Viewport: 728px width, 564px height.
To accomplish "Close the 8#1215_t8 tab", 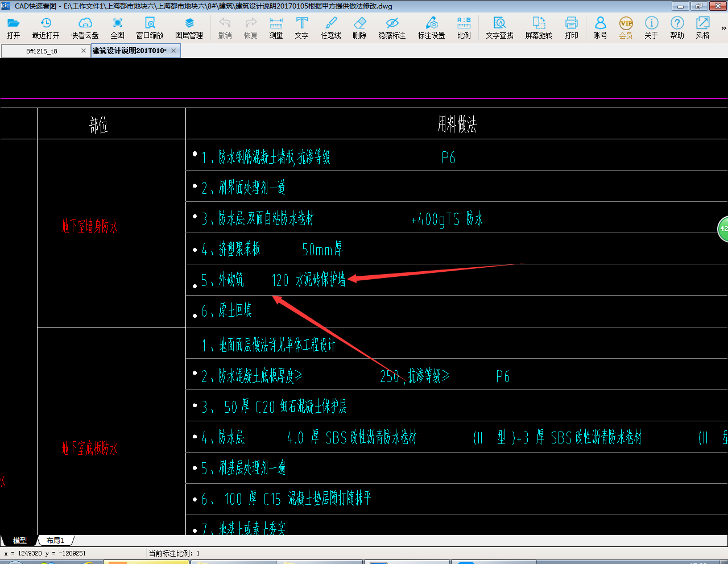I will point(84,51).
